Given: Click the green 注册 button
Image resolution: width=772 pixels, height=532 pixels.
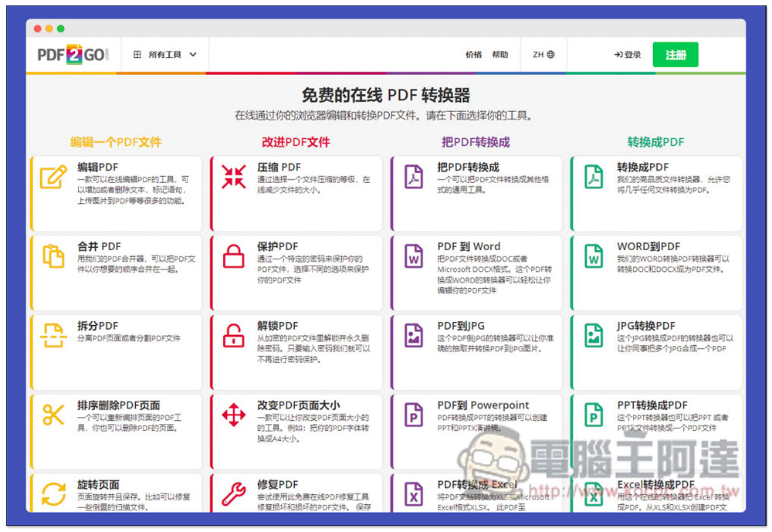Looking at the screenshot, I should click(x=675, y=55).
